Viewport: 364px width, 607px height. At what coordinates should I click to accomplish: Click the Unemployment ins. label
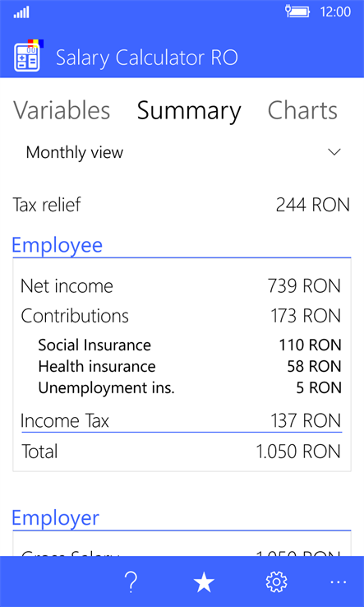coord(107,388)
